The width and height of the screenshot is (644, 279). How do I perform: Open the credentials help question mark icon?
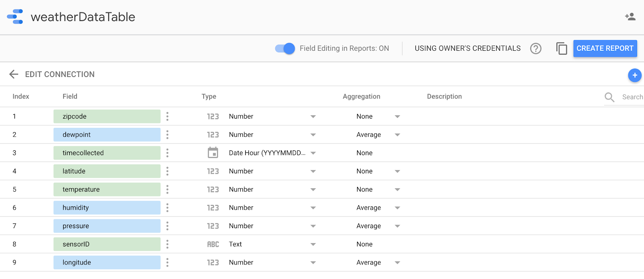pos(535,48)
